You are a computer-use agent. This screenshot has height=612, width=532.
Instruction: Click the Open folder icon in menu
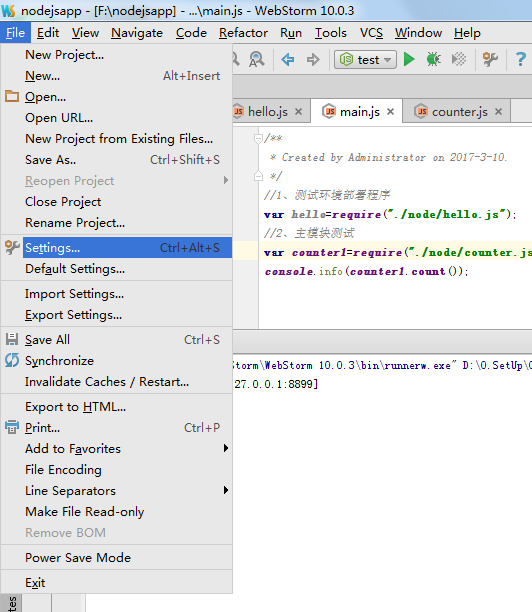12,96
